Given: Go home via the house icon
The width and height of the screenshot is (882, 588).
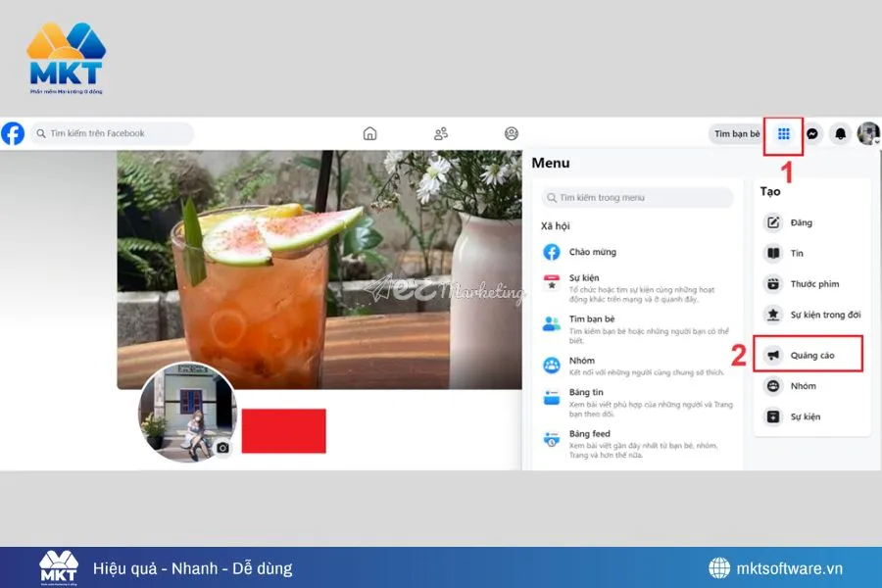Looking at the screenshot, I should coord(370,132).
